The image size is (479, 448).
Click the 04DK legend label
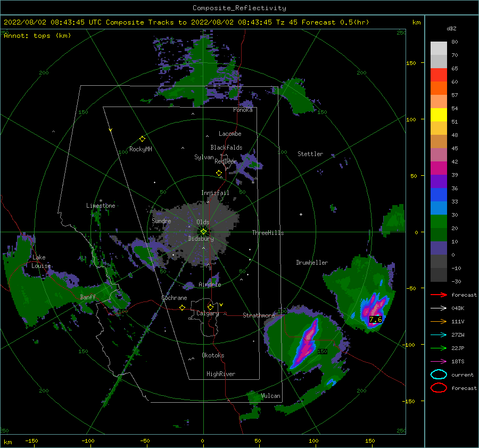click(x=458, y=308)
